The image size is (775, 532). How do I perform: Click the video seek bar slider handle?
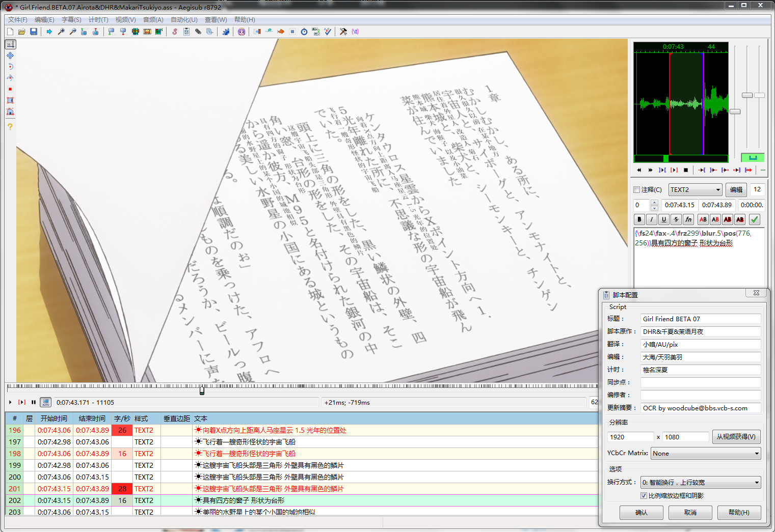(202, 390)
